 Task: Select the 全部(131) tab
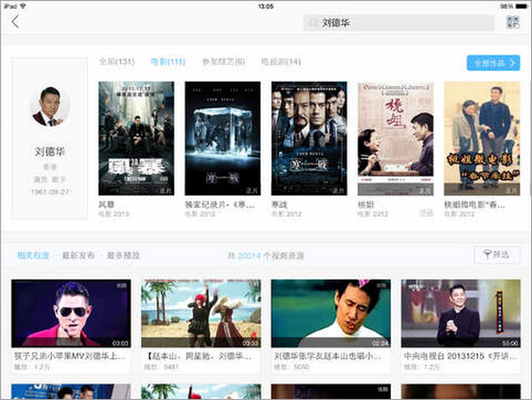(117, 62)
